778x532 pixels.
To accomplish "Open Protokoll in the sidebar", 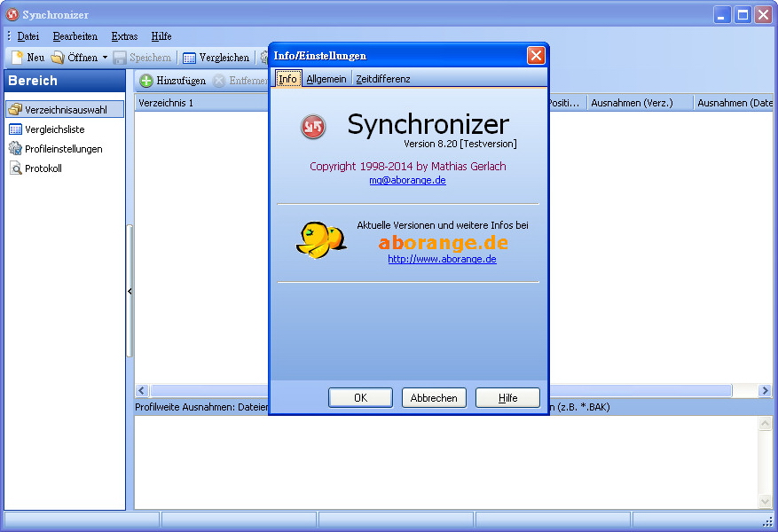I will [x=43, y=168].
